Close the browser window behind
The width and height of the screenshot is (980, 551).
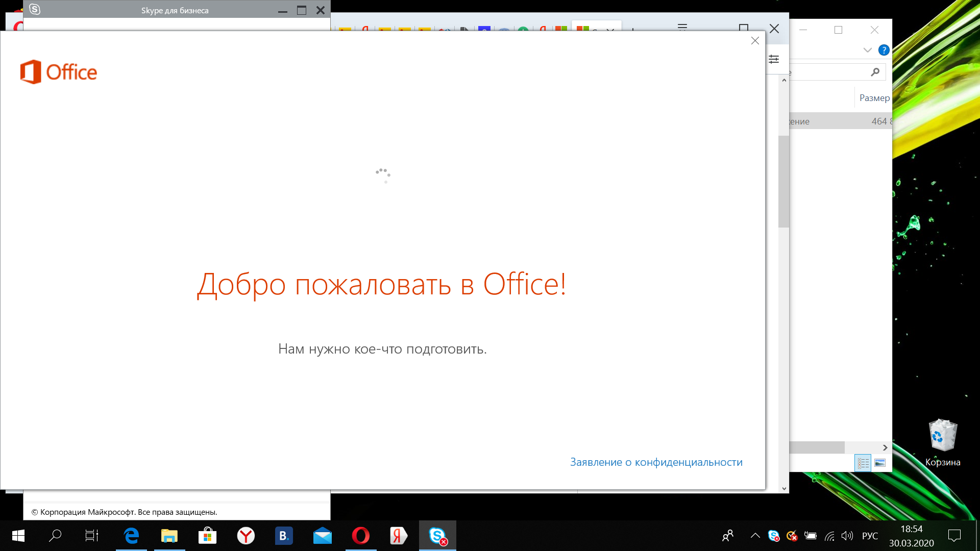tap(774, 29)
